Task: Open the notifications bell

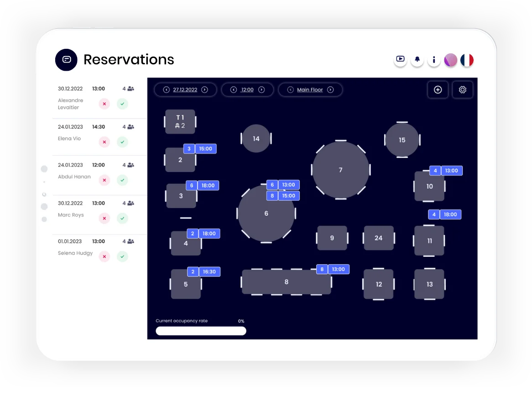Action: coord(417,60)
